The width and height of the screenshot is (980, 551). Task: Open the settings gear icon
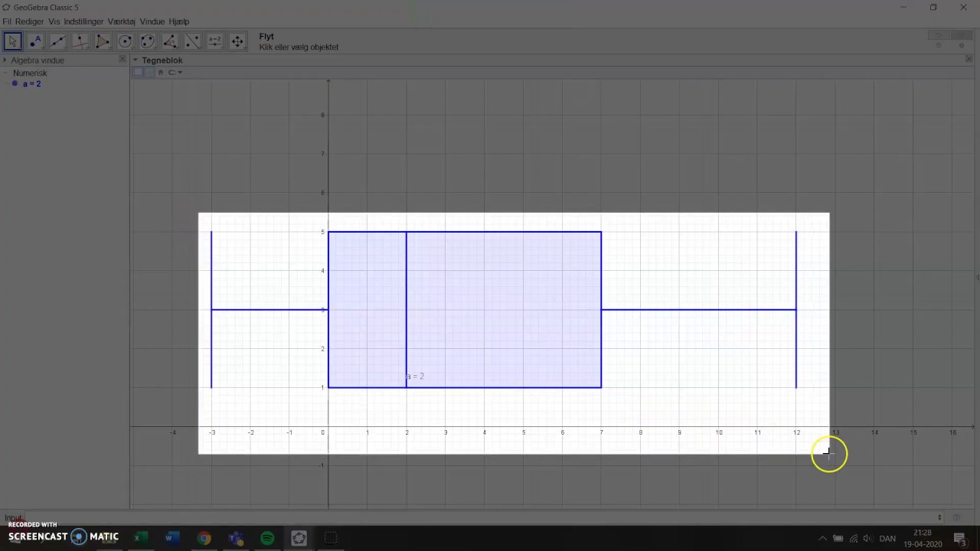(961, 46)
